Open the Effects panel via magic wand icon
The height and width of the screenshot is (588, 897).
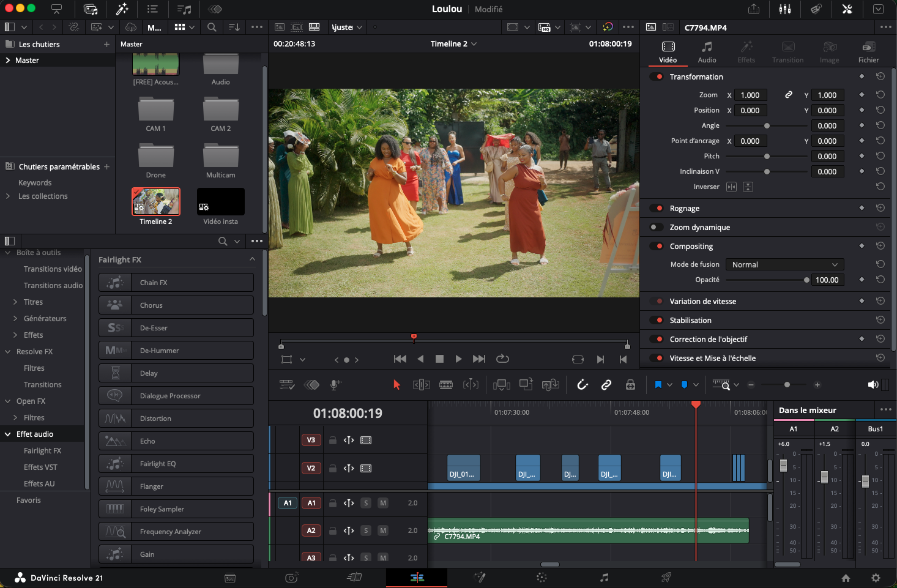[x=122, y=9]
